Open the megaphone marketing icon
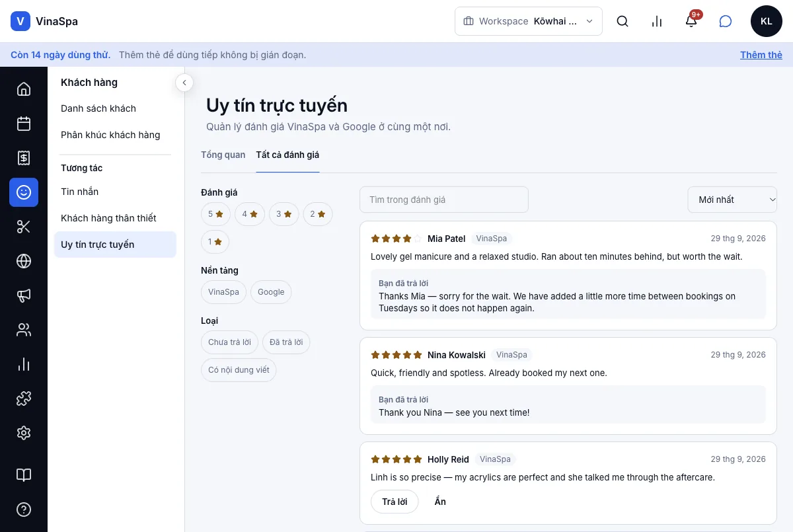793x532 pixels. point(24,295)
